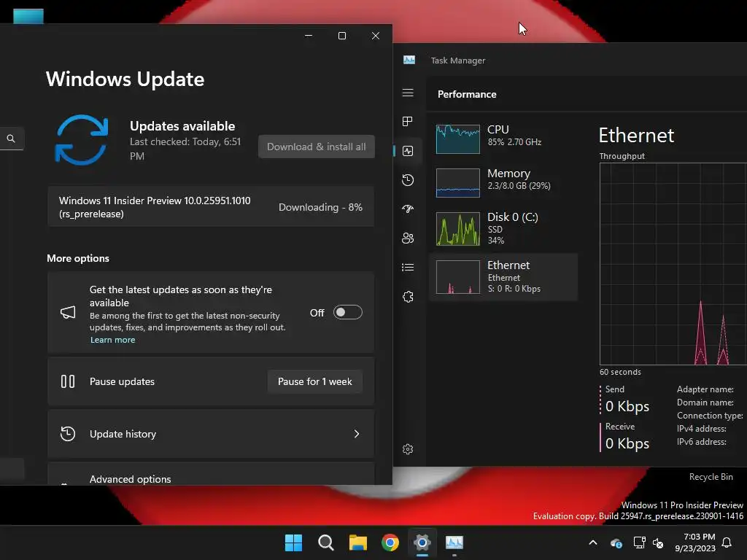747x560 pixels.
Task: Switch to Settings app on the taskbar
Action: click(422, 542)
